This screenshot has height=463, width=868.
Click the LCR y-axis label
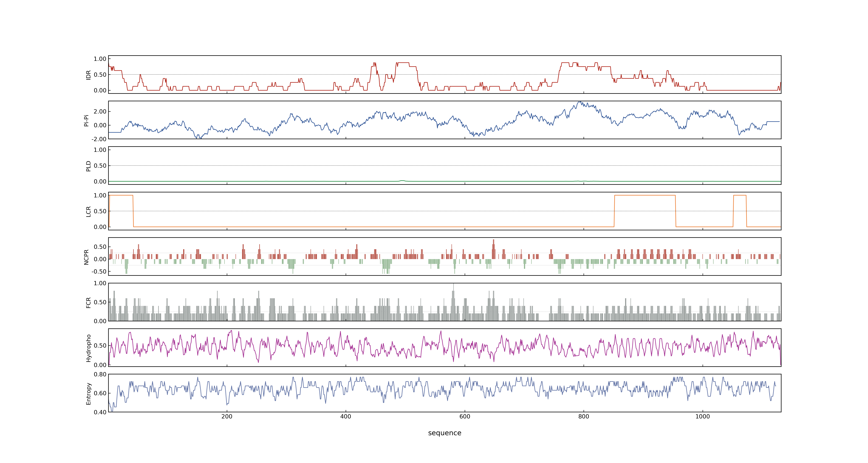(x=88, y=211)
